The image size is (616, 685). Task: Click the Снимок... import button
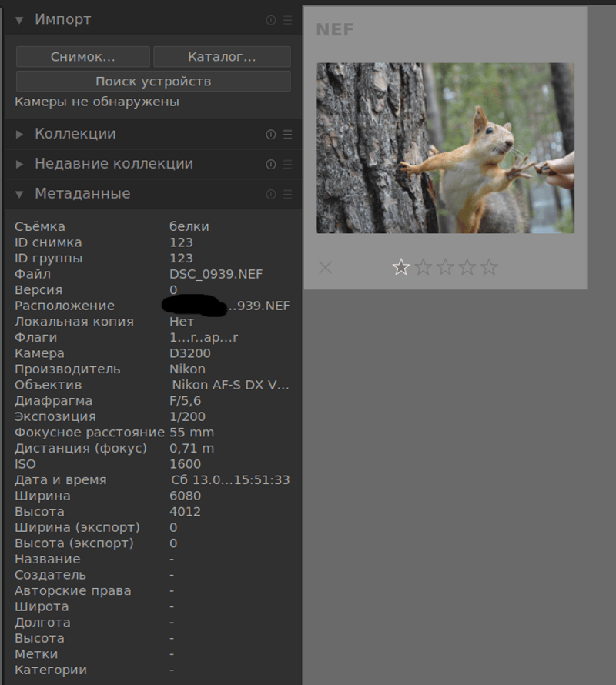(x=82, y=57)
